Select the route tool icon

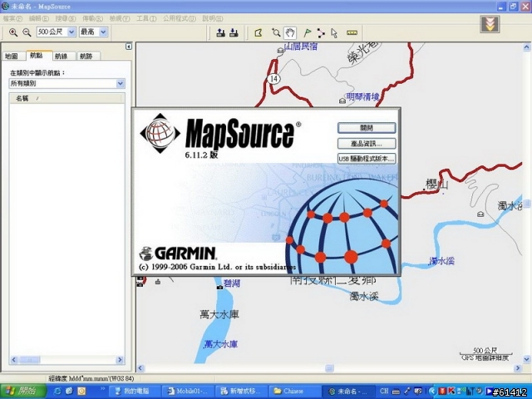(321, 32)
